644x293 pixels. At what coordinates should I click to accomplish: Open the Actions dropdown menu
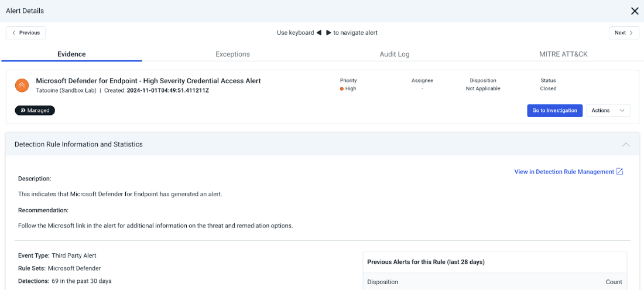pos(608,110)
